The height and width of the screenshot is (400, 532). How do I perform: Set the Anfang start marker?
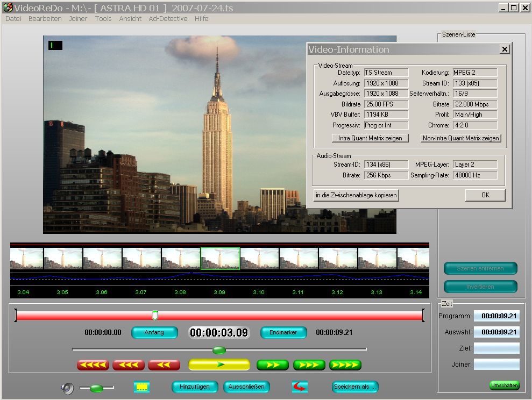(154, 332)
